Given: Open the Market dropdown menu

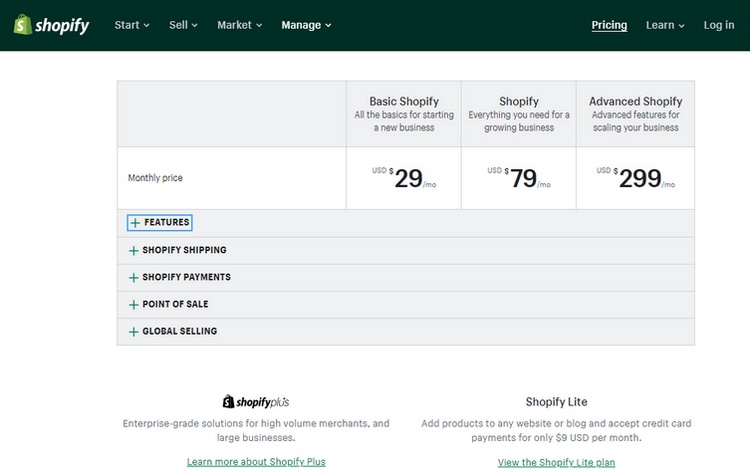Looking at the screenshot, I should click(x=240, y=25).
